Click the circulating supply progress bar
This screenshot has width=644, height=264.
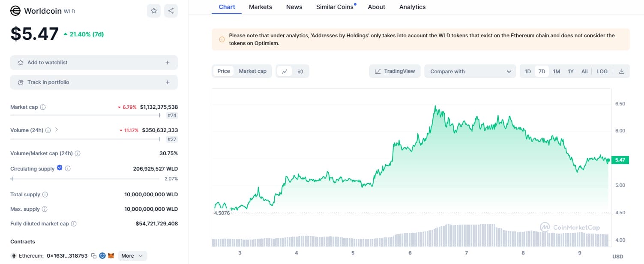click(x=85, y=179)
